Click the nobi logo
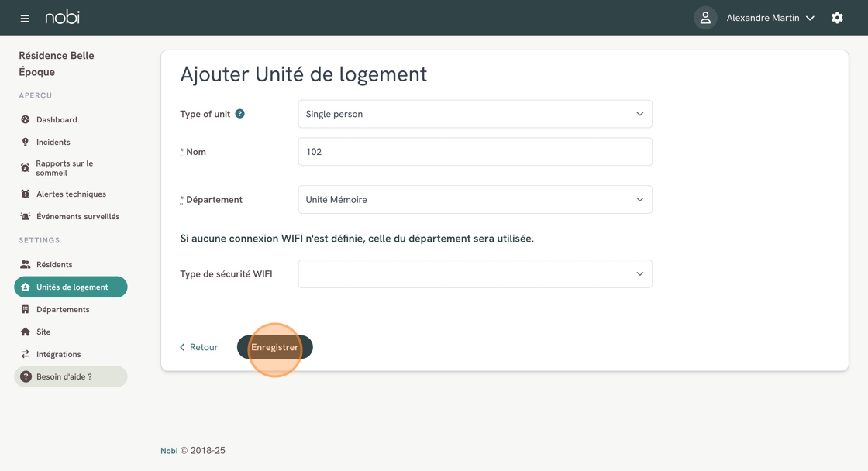 point(62,18)
